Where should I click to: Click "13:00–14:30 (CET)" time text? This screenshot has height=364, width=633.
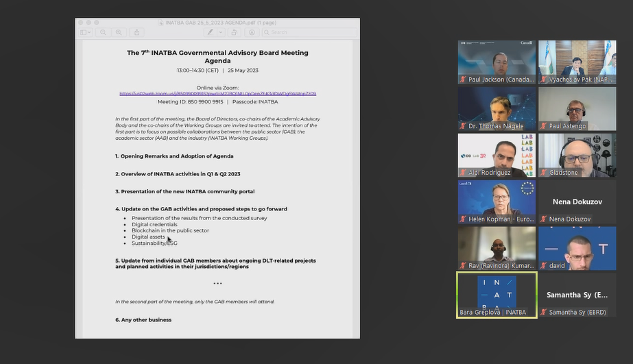198,70
